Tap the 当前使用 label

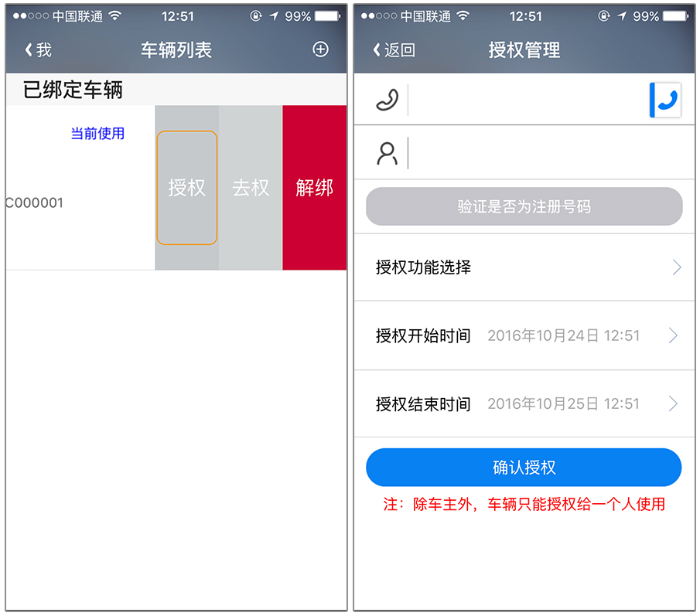coord(97,134)
